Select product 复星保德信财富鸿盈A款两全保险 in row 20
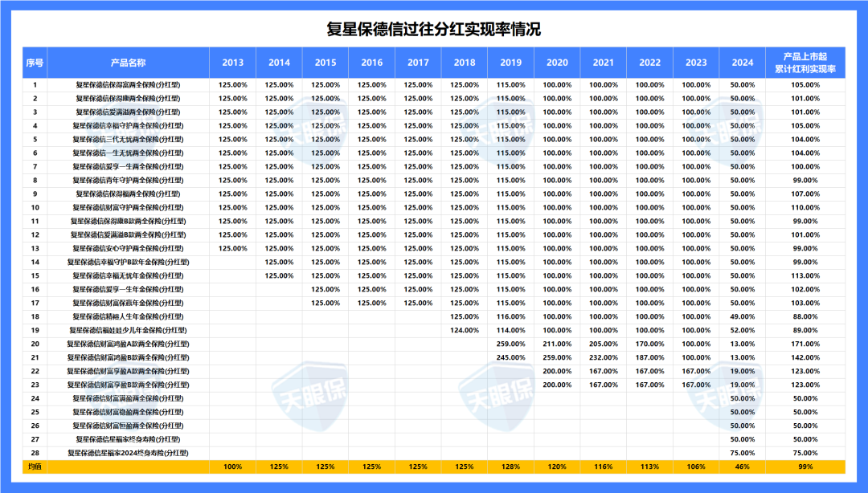868x493 pixels. point(129,344)
